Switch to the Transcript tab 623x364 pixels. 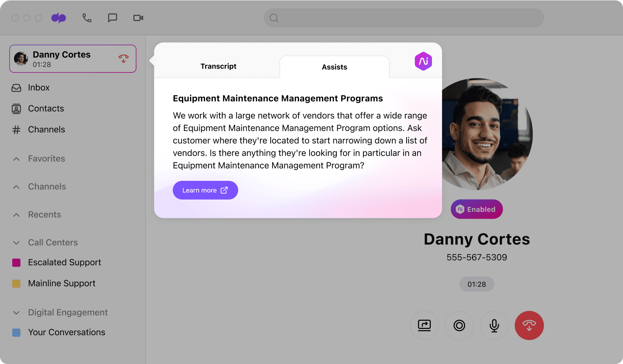[218, 67]
